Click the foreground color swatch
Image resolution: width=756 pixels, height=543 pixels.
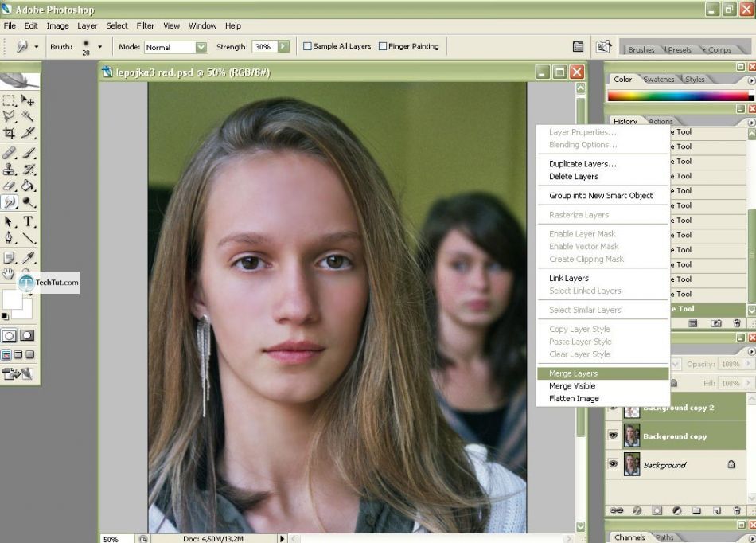tap(13, 299)
